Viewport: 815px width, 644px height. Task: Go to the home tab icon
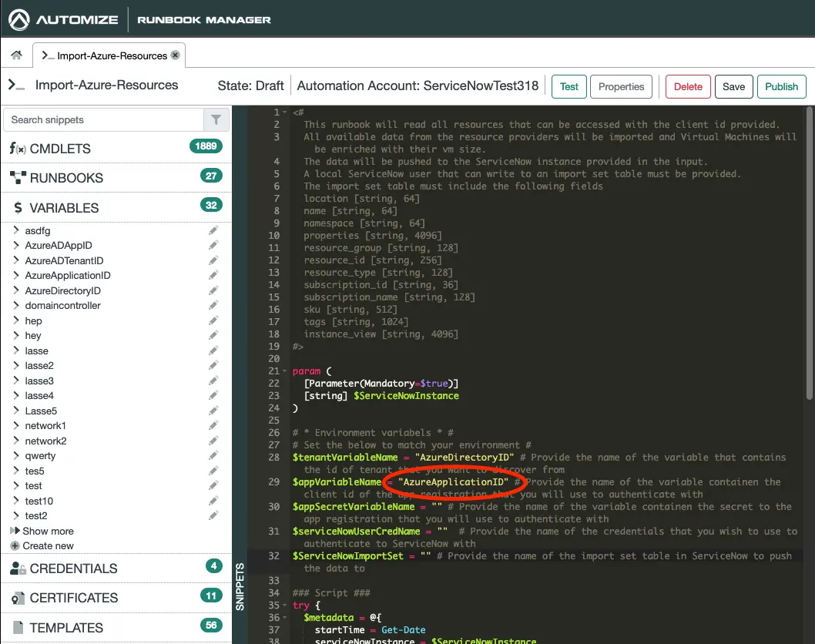pos(17,55)
